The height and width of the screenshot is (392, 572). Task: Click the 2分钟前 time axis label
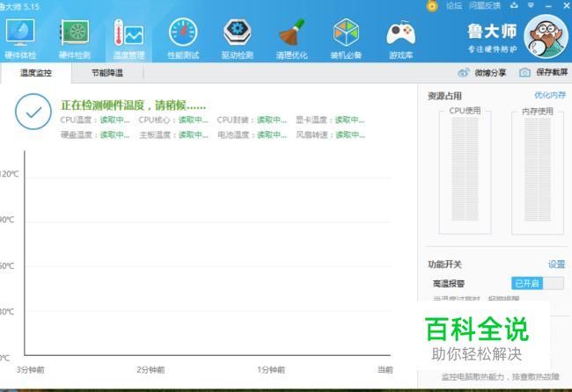pyautogui.click(x=150, y=370)
